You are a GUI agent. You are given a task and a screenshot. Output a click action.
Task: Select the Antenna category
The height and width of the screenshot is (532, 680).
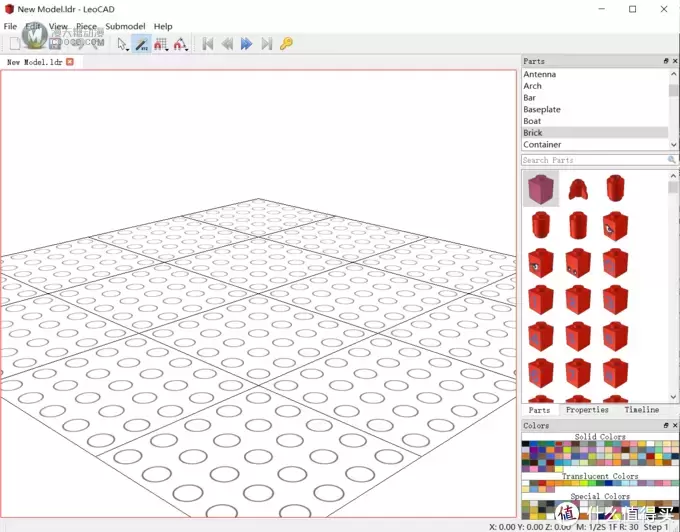595,74
